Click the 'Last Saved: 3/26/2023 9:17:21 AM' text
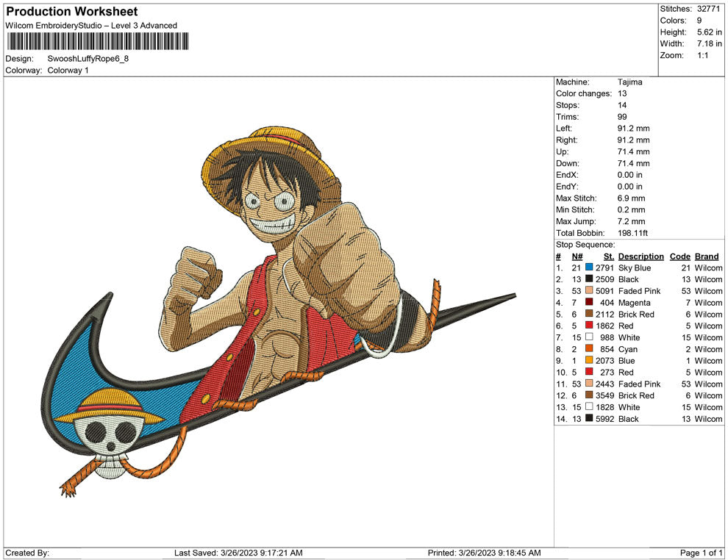 click(x=238, y=553)
